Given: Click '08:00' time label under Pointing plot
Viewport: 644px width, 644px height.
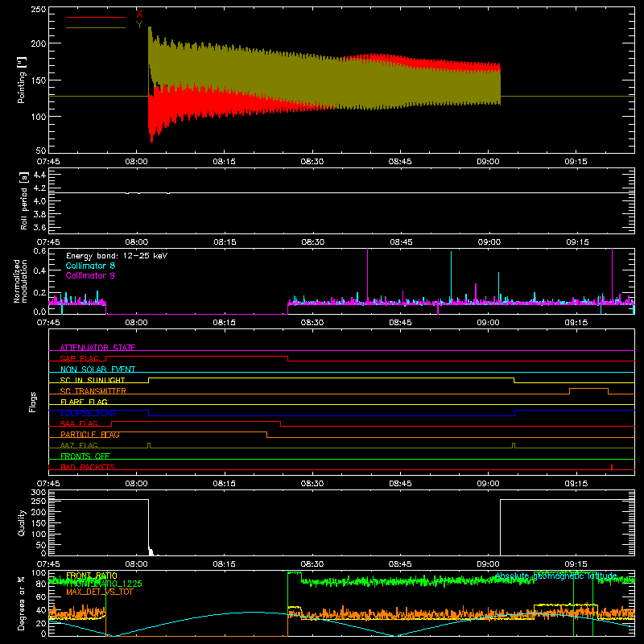Looking at the screenshot, I should [136, 162].
